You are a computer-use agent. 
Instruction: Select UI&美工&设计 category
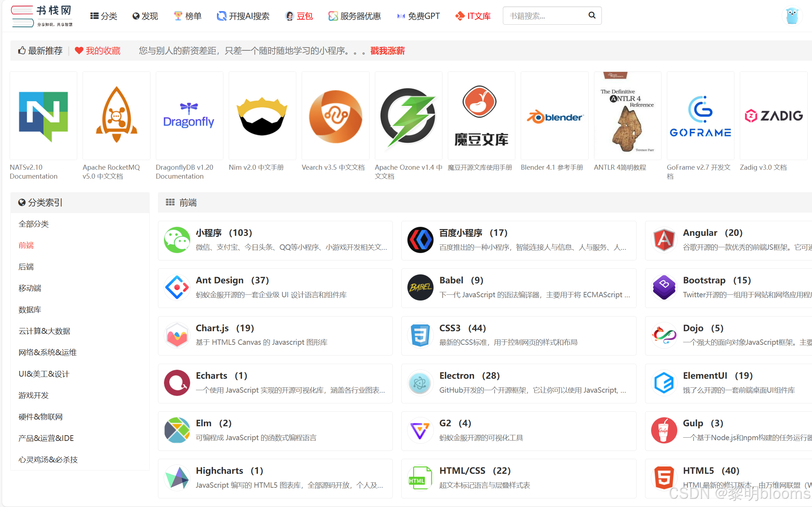44,374
